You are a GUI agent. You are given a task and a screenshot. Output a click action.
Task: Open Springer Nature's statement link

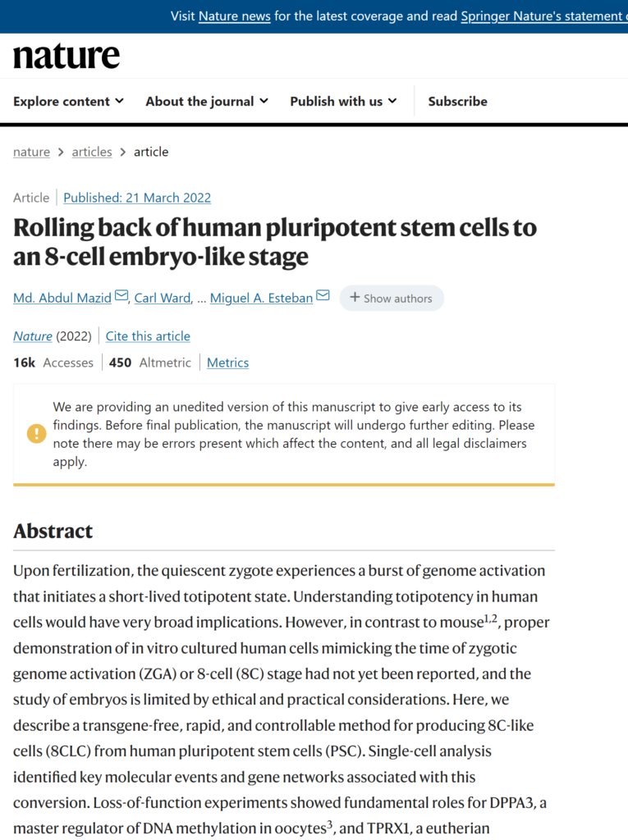[543, 16]
